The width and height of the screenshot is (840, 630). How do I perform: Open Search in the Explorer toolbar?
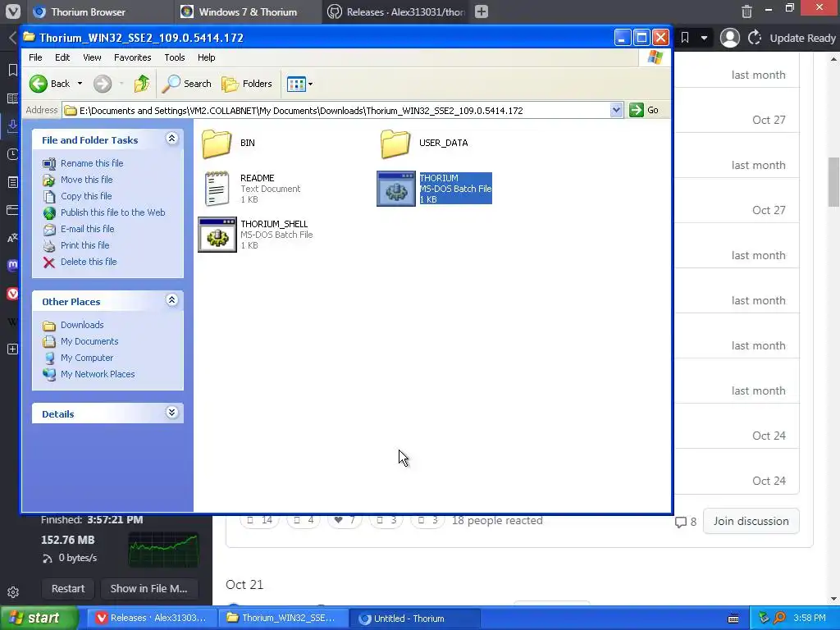187,84
